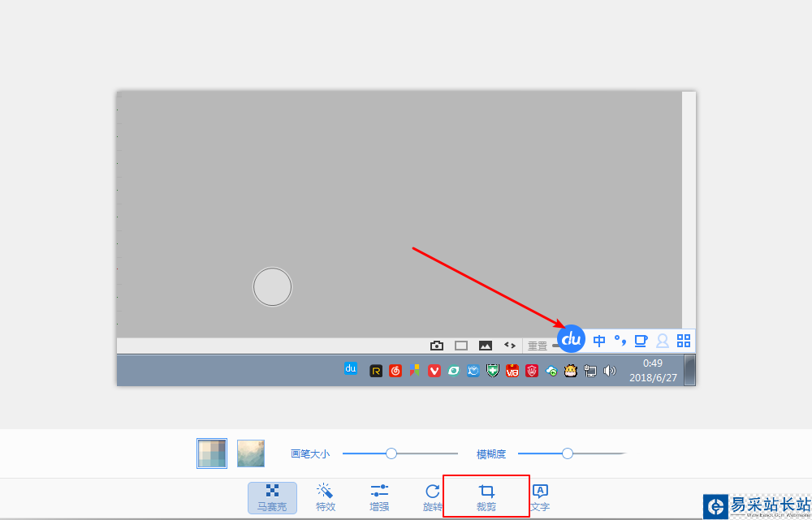This screenshot has height=520, width=812.
Task: Click the round blue du logo
Action: [x=571, y=339]
